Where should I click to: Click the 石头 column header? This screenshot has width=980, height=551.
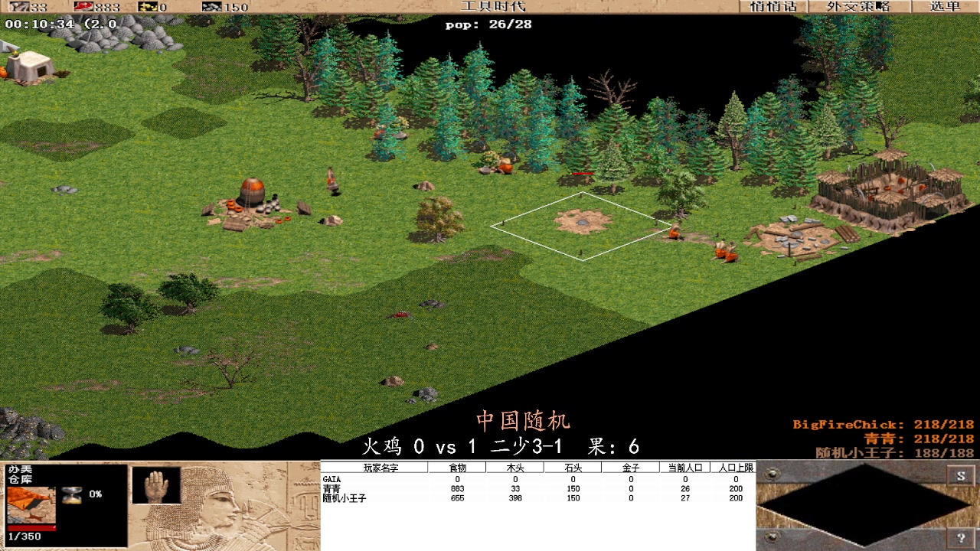(573, 468)
